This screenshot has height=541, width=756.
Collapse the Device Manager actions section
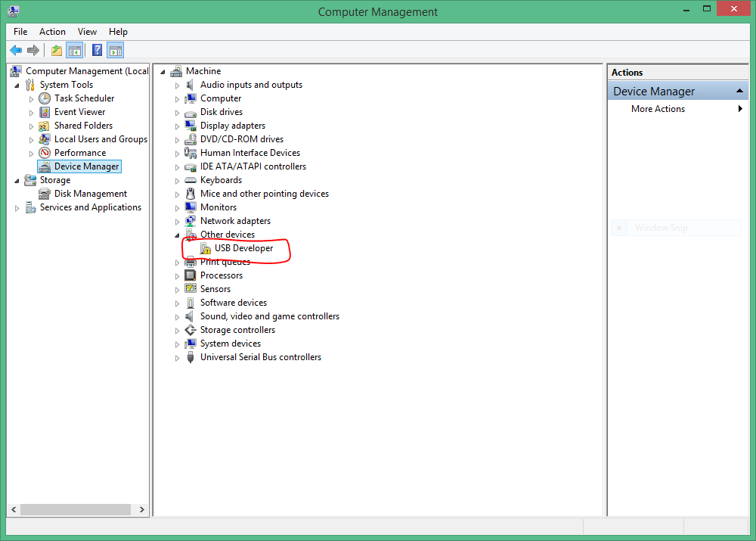pyautogui.click(x=739, y=92)
